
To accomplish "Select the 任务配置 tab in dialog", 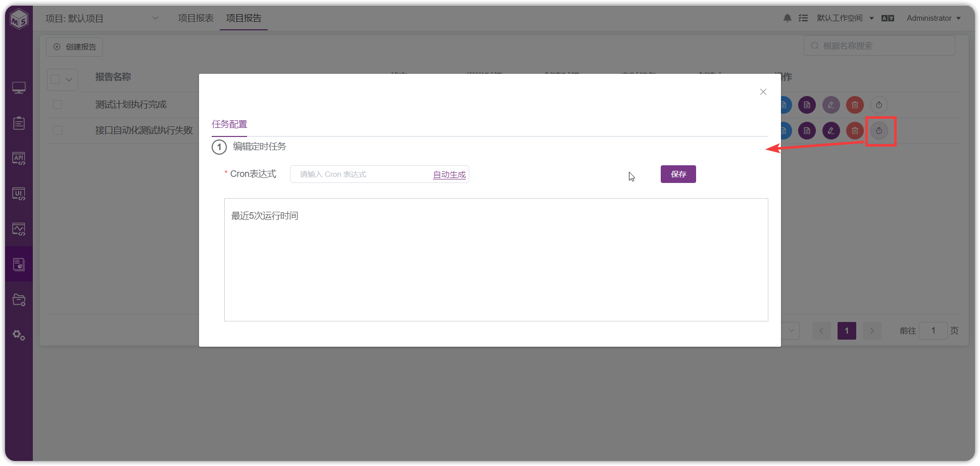I will coord(229,124).
